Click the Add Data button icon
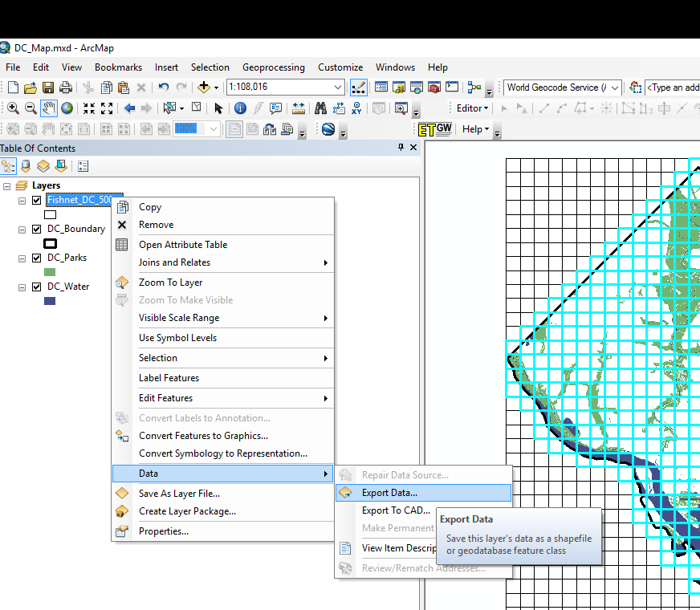 [204, 87]
